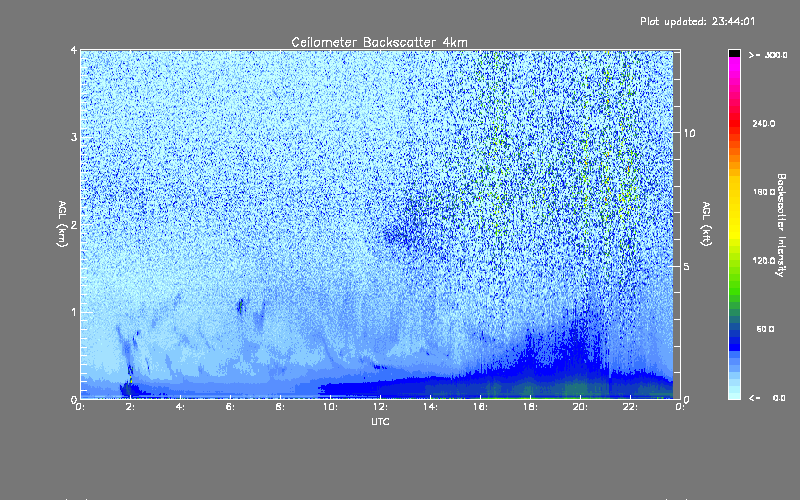Pick the black top segment of colorbar
The image size is (800, 500).
point(735,53)
